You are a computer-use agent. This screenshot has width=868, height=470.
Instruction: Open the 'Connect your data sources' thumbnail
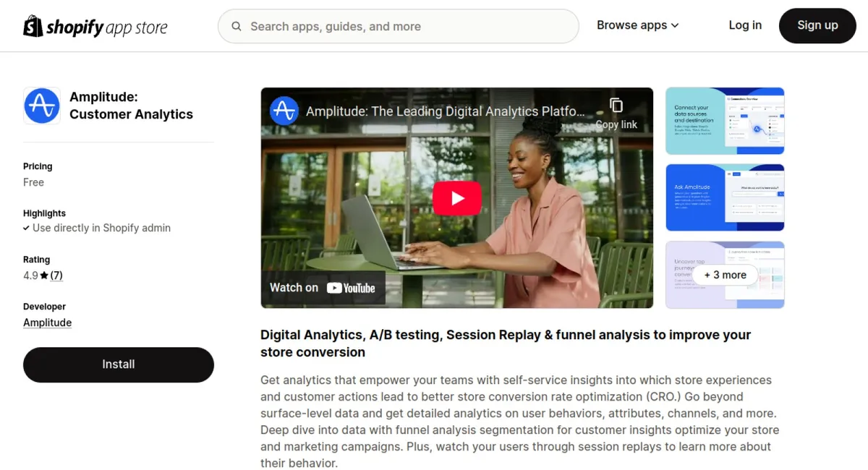point(725,121)
